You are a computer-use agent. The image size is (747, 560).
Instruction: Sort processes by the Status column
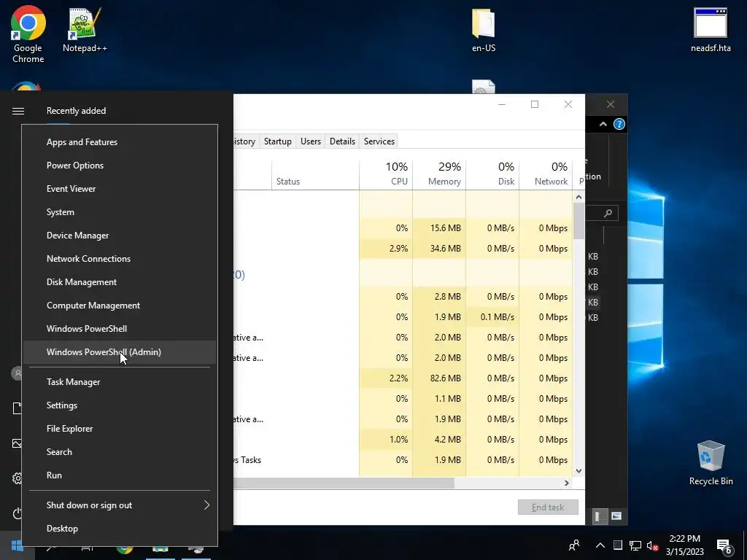coord(315,174)
